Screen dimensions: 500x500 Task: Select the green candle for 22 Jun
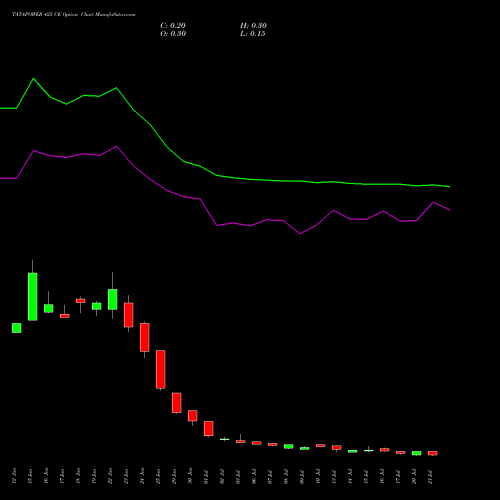tap(113, 299)
